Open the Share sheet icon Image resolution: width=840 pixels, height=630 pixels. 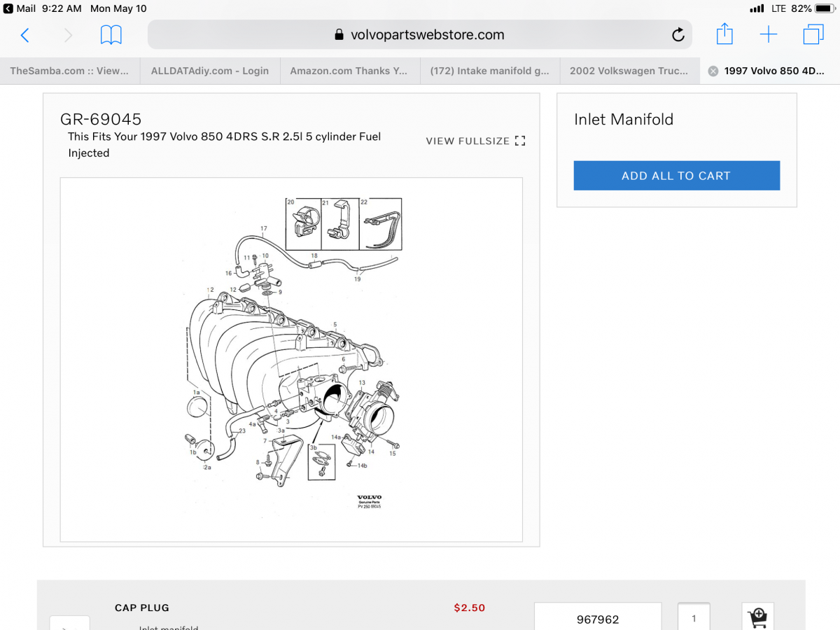pos(724,34)
